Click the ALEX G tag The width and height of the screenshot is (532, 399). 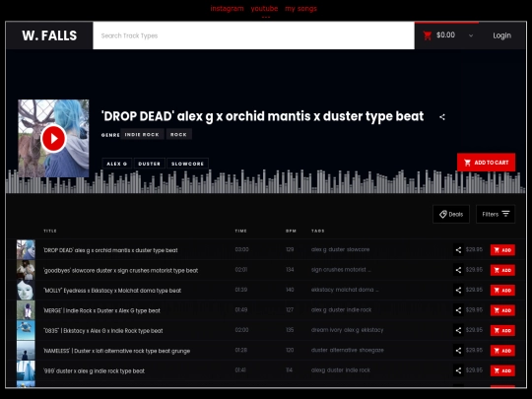[x=117, y=164]
